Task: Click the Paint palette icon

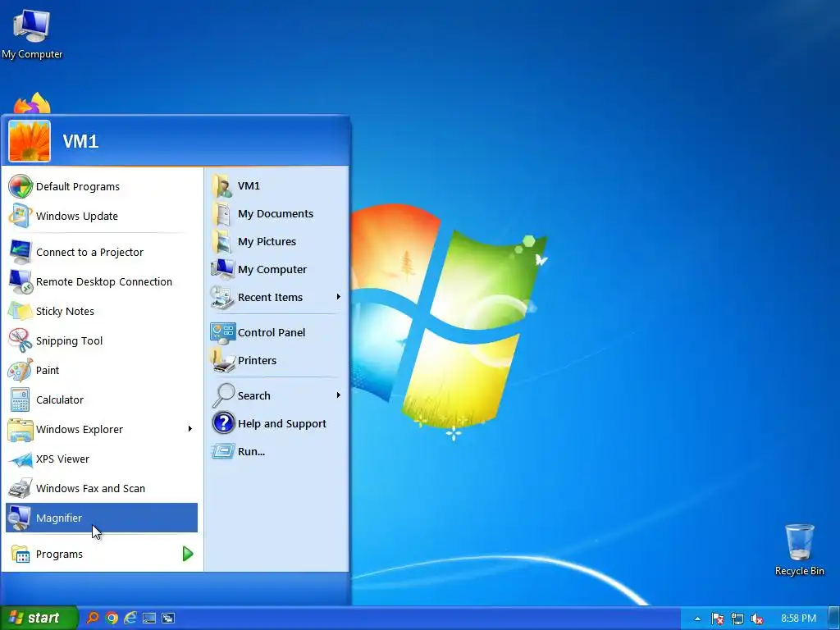Action: tap(21, 370)
